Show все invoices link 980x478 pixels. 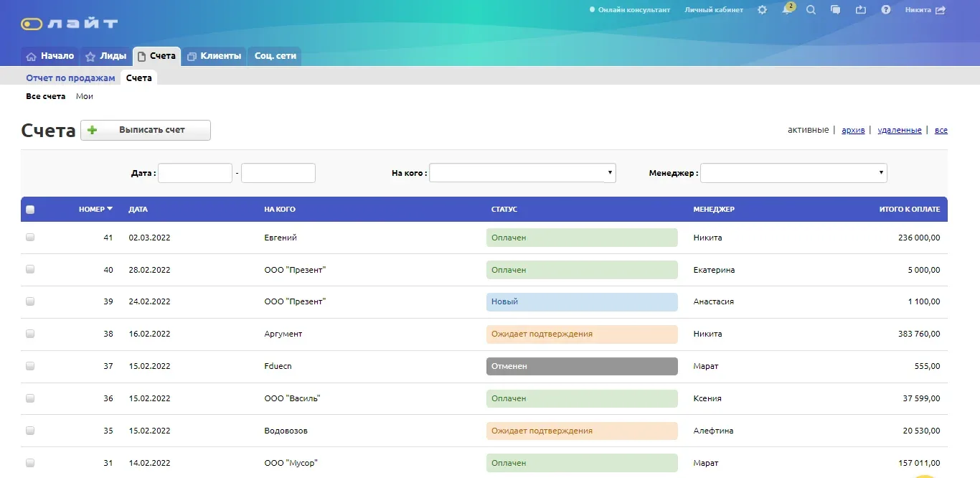coord(941,130)
